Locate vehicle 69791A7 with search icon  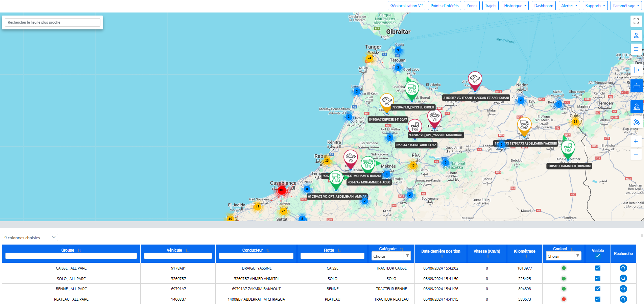[623, 289]
